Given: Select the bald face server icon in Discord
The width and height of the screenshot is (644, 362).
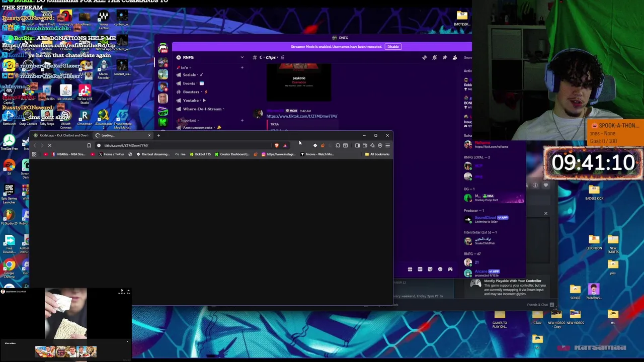Looking at the screenshot, I should [163, 99].
